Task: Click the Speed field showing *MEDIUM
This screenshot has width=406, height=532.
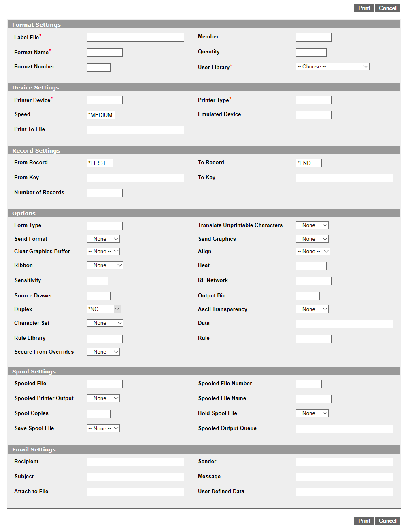Action: pyautogui.click(x=101, y=115)
